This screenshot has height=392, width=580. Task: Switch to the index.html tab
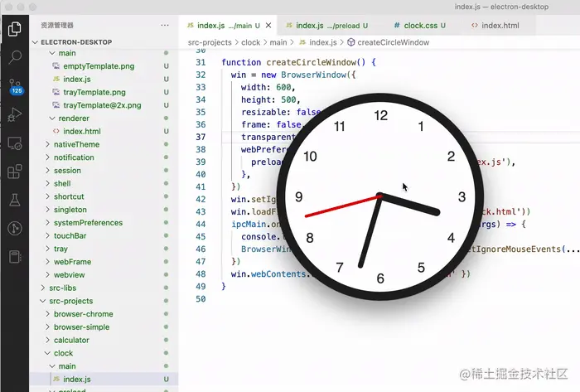tap(500, 26)
